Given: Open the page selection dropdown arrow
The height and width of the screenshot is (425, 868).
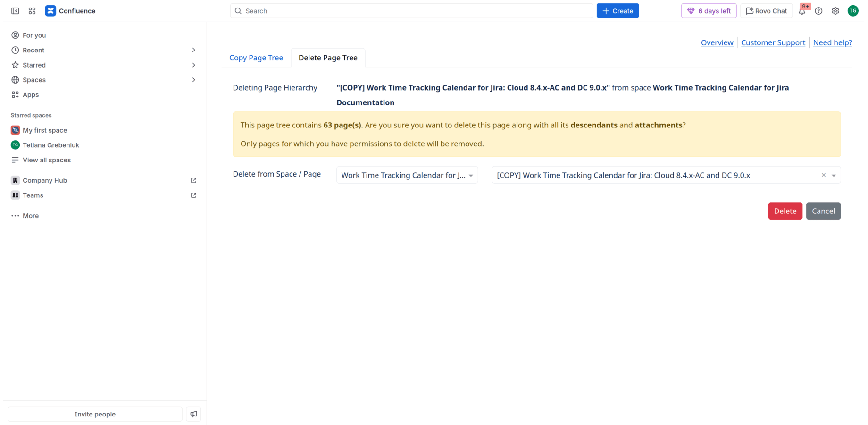Looking at the screenshot, I should [x=834, y=175].
